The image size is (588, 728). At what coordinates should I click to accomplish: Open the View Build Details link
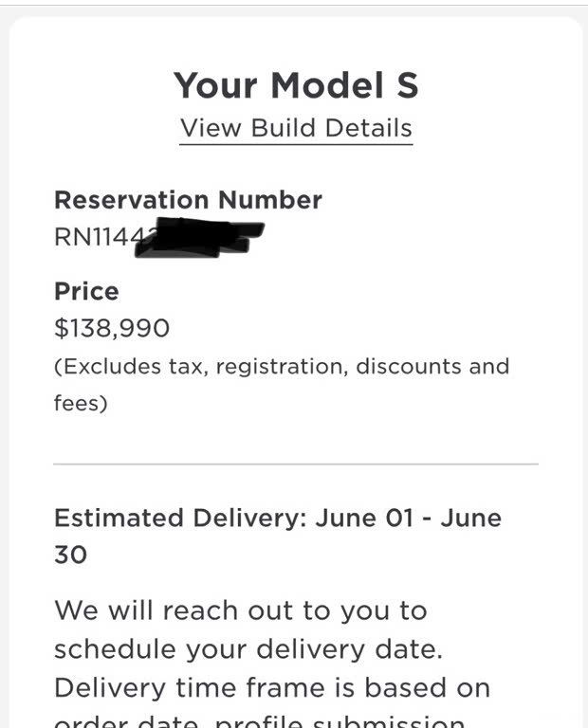click(296, 128)
